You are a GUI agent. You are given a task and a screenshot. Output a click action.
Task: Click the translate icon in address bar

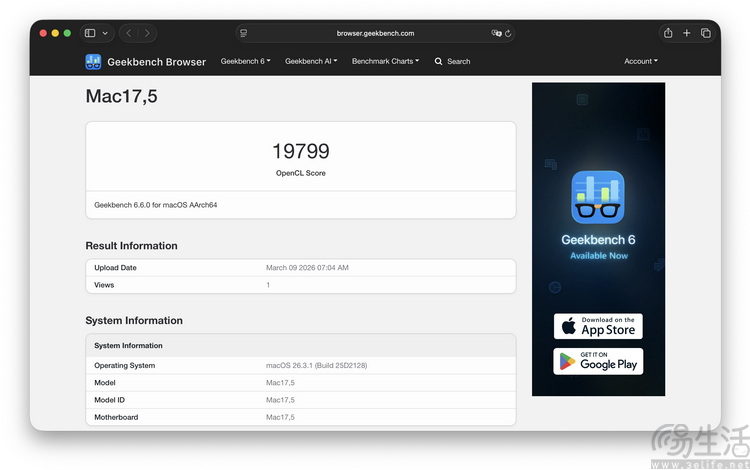[x=496, y=33]
